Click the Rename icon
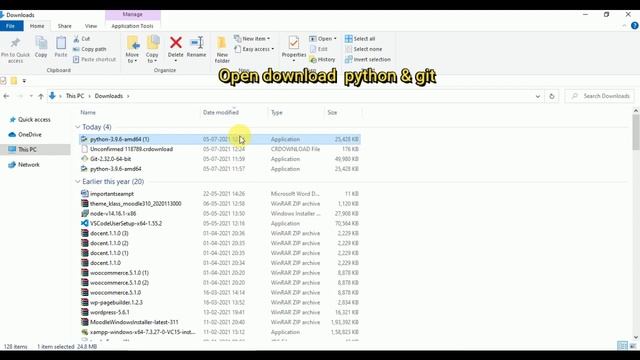This screenshot has height=360, width=640. [197, 42]
